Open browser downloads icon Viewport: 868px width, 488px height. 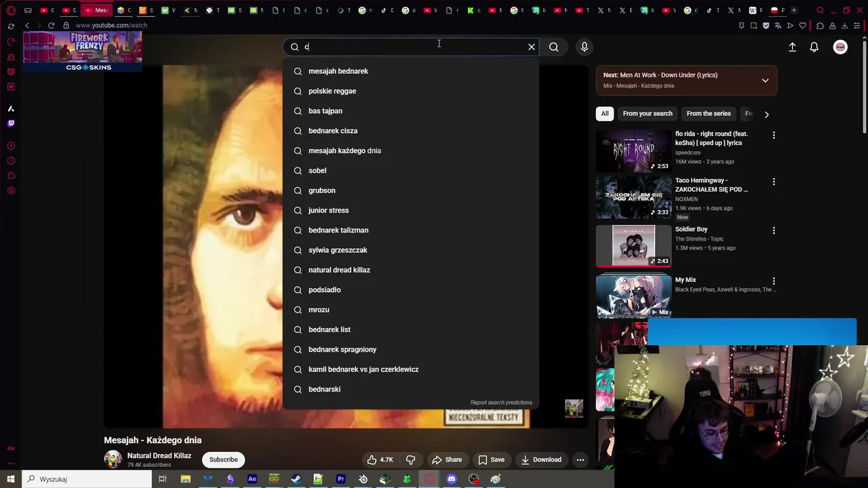pyautogui.click(x=845, y=25)
